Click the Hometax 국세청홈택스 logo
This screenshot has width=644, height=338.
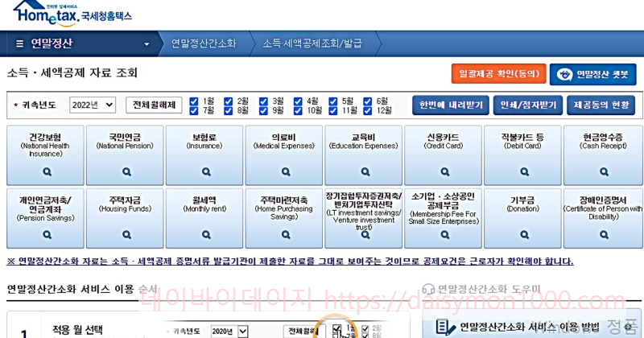point(72,14)
